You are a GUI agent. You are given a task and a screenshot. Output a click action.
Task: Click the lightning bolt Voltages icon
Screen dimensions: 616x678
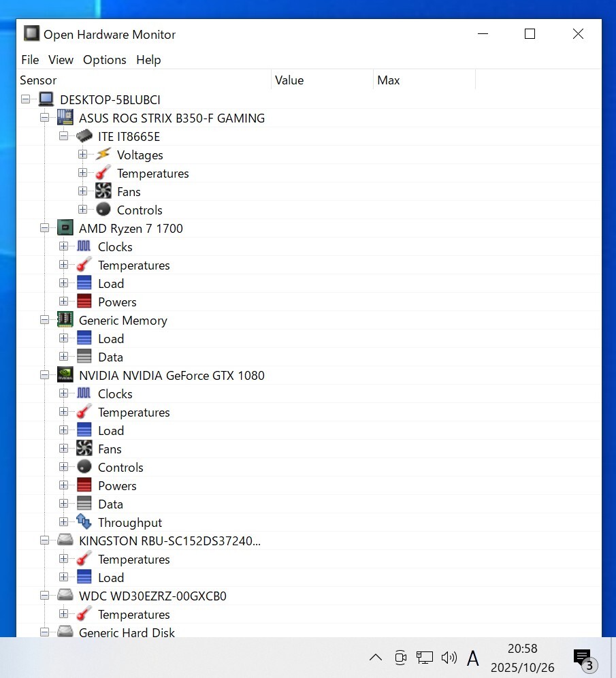tap(103, 155)
